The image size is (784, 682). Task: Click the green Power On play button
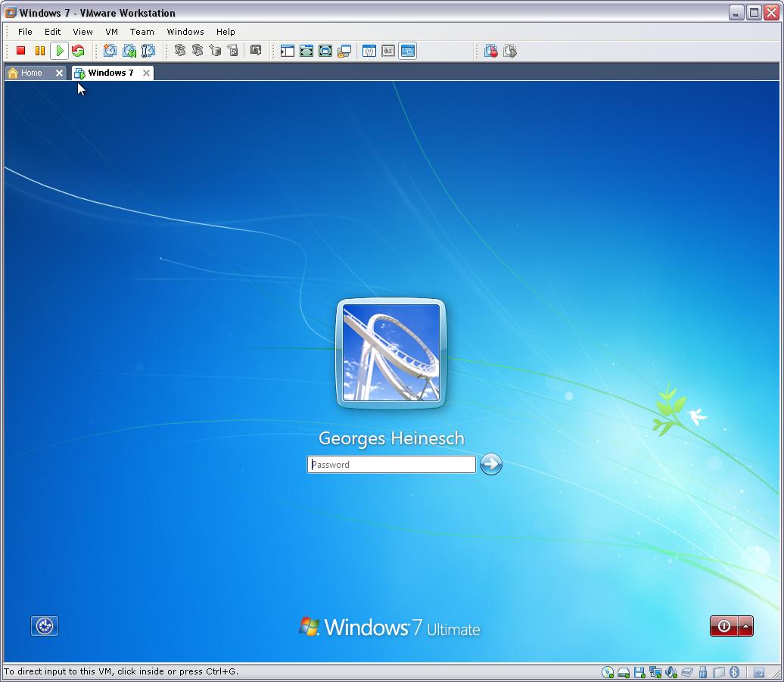(60, 51)
